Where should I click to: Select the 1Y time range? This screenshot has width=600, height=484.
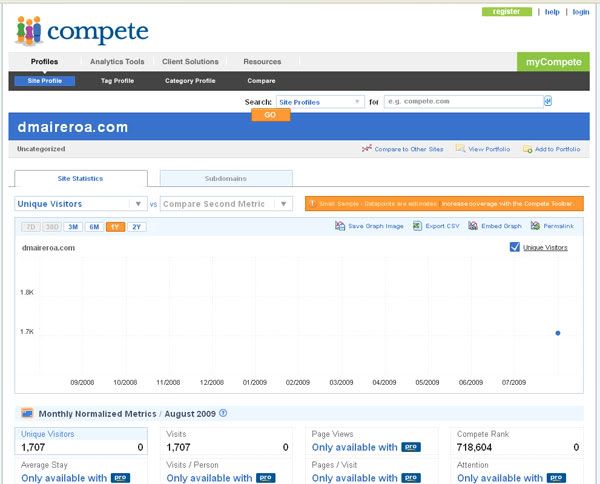pyautogui.click(x=115, y=227)
